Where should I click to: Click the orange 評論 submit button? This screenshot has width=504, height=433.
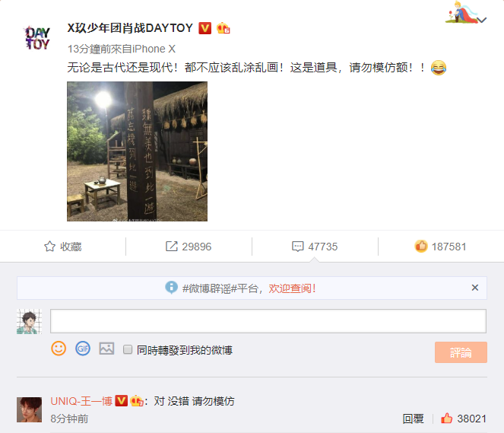(461, 352)
